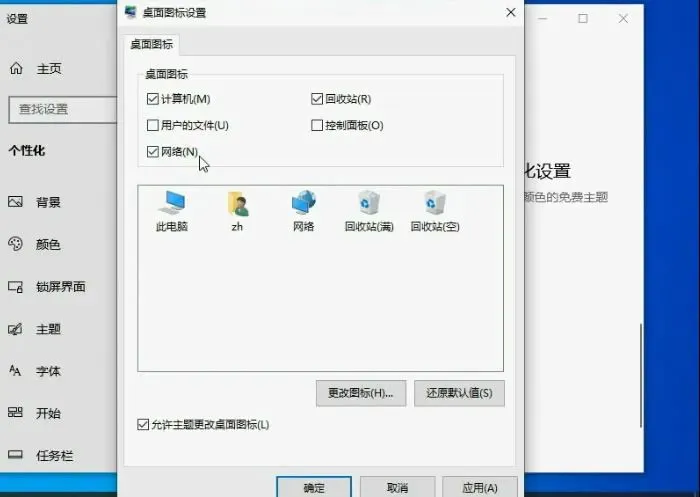Screen dimensions: 700x497
Task: Click the 主题 brush icon in sidebar
Action: 15,329
